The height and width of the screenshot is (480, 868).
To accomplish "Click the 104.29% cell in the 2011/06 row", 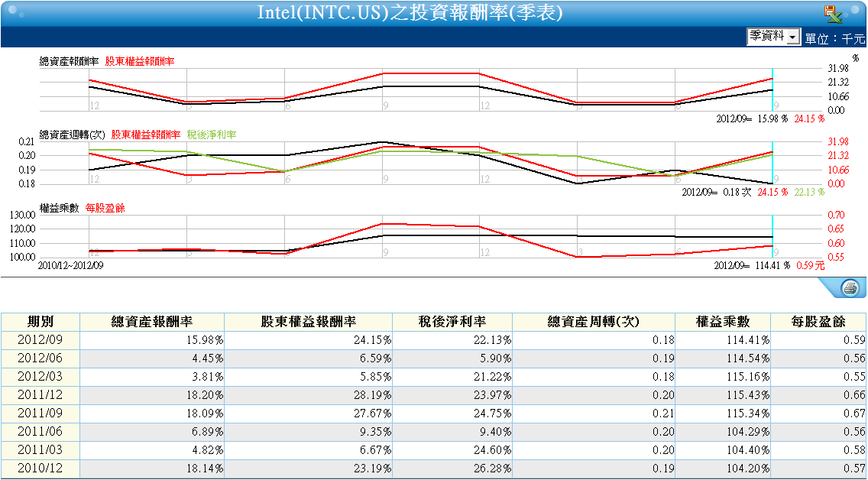I will [x=723, y=432].
